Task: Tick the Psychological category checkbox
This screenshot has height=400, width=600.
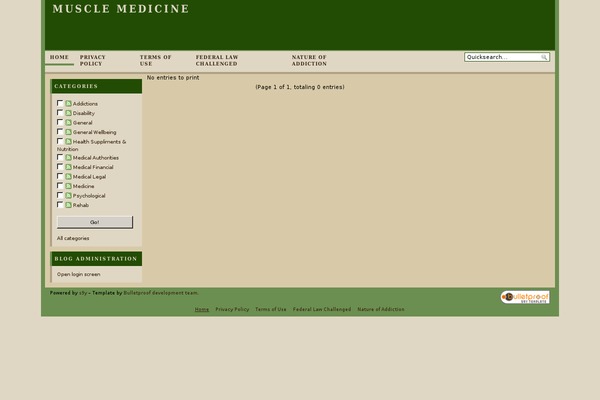Action: click(x=60, y=195)
